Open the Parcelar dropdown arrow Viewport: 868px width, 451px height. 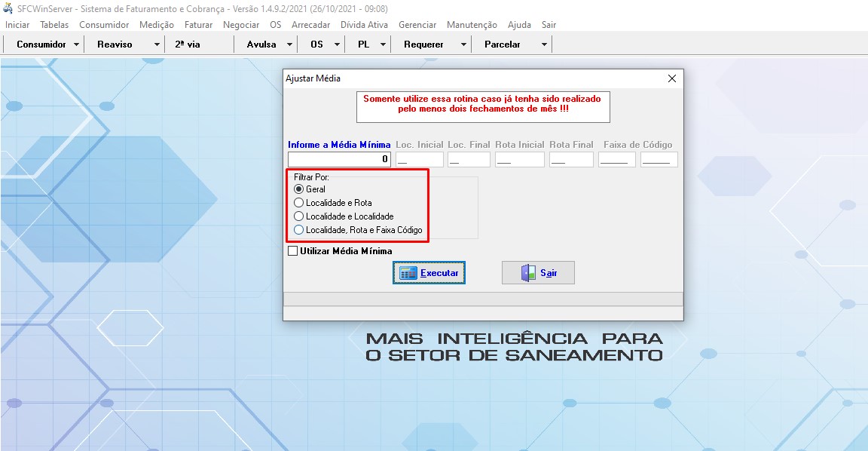[544, 44]
